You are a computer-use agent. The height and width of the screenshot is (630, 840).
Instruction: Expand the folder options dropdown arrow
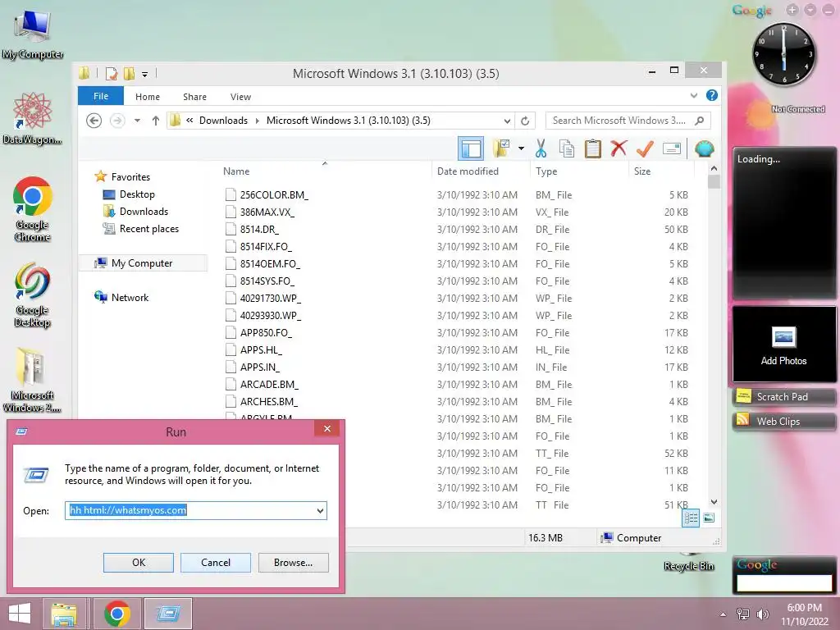(521, 148)
